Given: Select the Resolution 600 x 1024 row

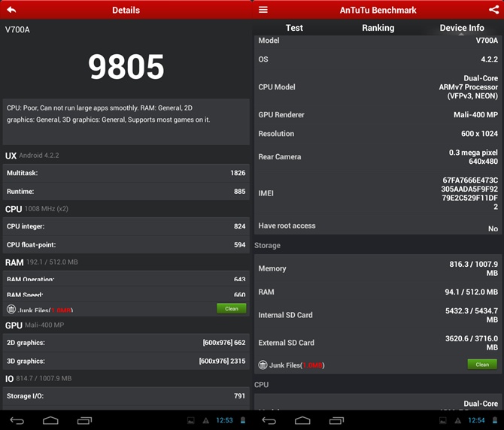Looking at the screenshot, I should click(x=378, y=134).
